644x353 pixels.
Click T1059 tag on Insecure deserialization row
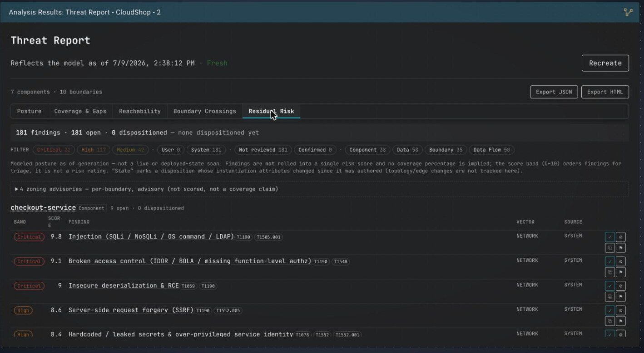pos(188,286)
